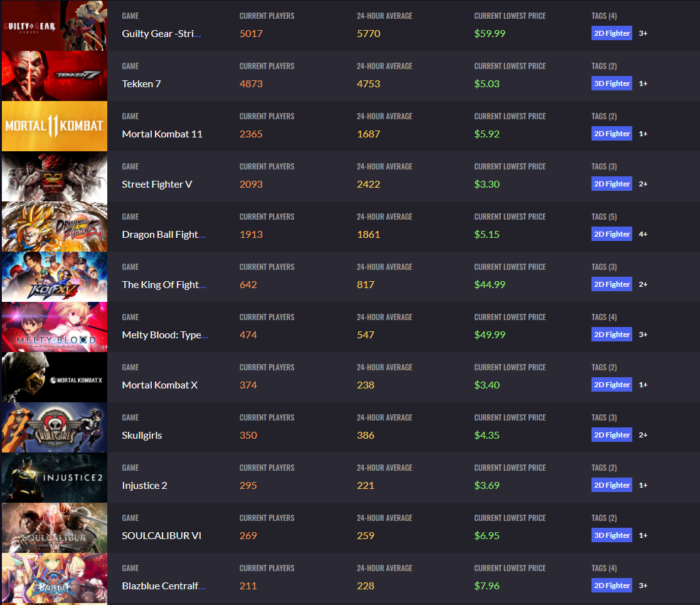The width and height of the screenshot is (700, 605).
Task: Expand 3+ more tags for Melty Blood
Action: tap(643, 335)
